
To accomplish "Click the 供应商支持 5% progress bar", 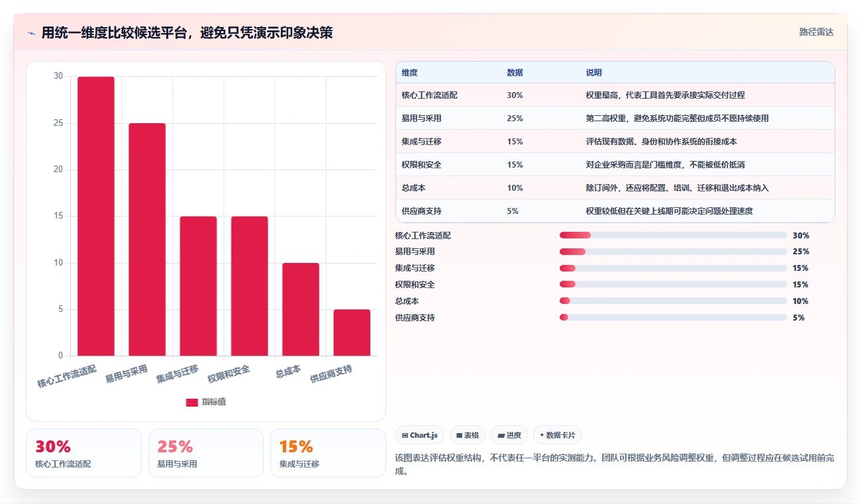I will coord(674,317).
